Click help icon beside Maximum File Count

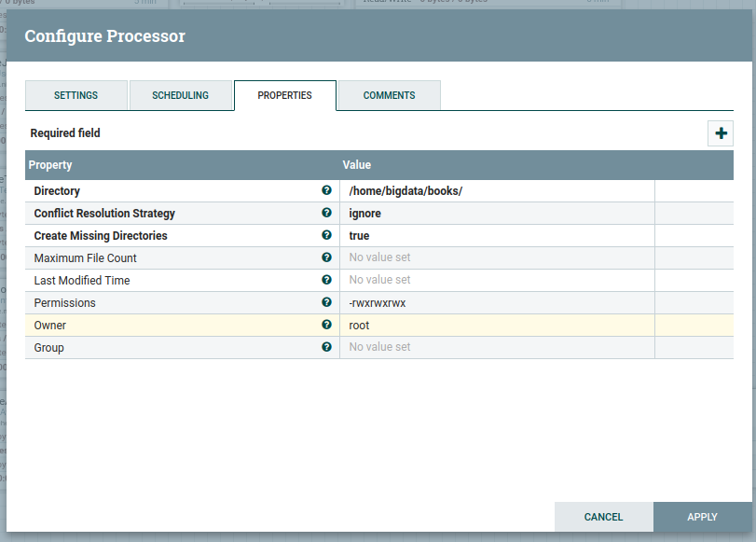pyautogui.click(x=326, y=257)
